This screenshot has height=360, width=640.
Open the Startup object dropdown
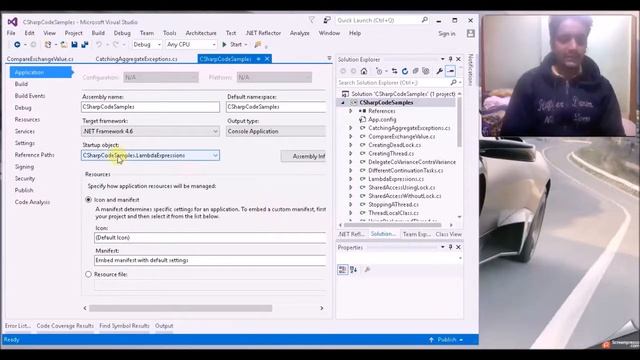[x=215, y=156]
